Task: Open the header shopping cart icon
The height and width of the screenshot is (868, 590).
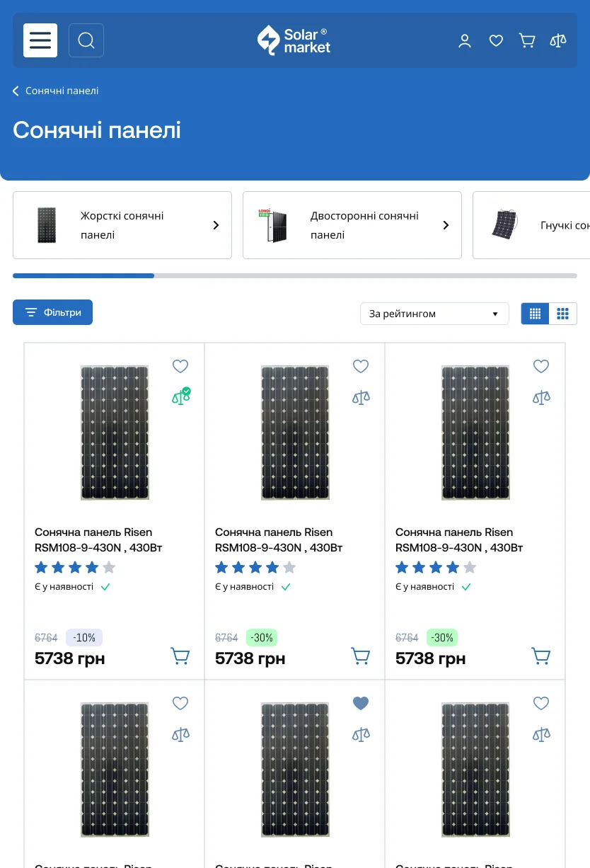Action: (x=527, y=41)
